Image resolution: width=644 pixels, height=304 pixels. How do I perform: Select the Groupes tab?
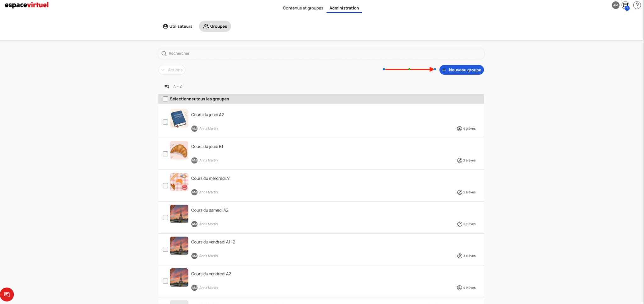[215, 26]
